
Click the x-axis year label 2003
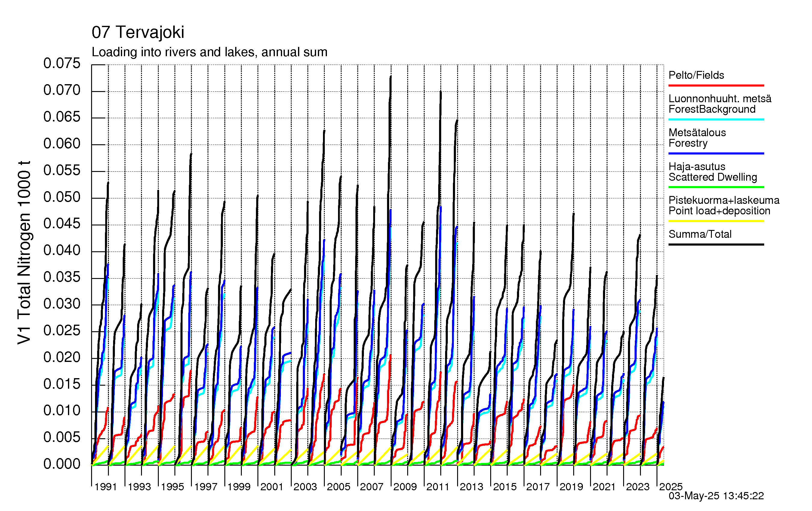pos(305,487)
